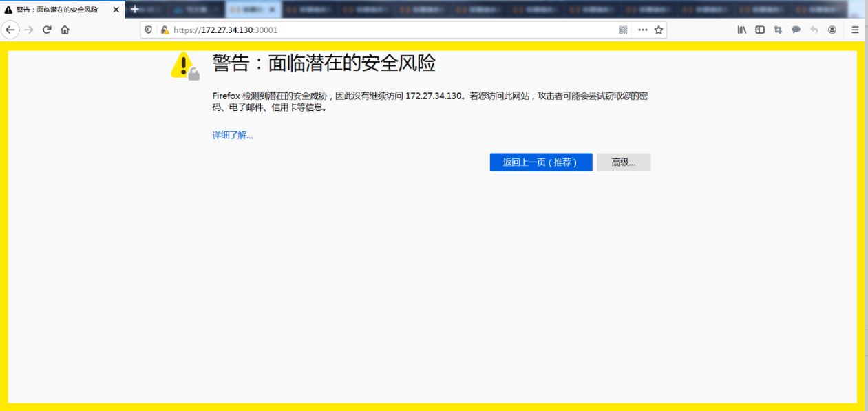
Task: Expand the 高级 advanced options
Action: 624,162
